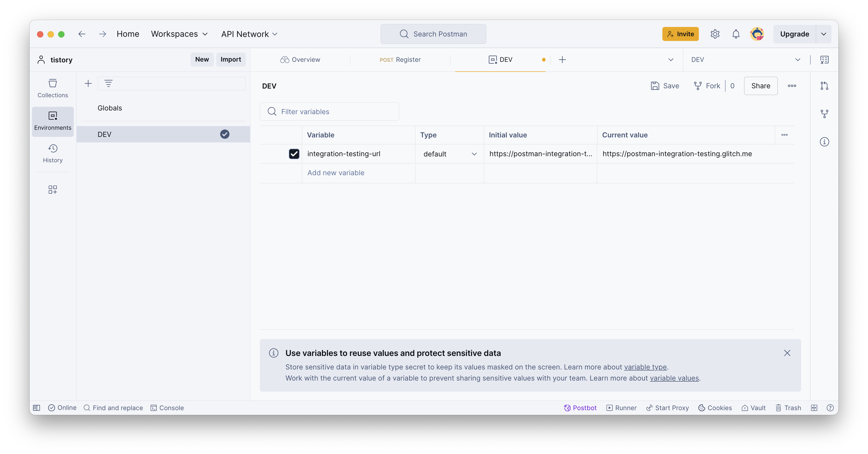This screenshot has height=454, width=868.
Task: Open environment info icon in right sidebar
Action: pyautogui.click(x=824, y=142)
